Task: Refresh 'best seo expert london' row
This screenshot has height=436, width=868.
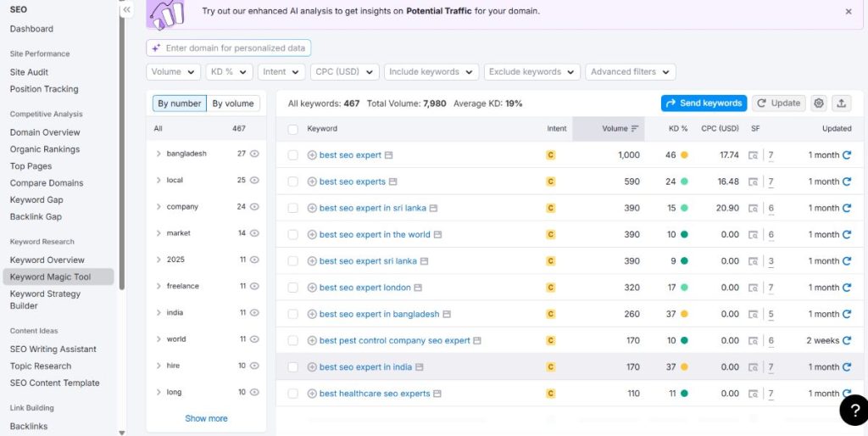Action: click(x=847, y=288)
